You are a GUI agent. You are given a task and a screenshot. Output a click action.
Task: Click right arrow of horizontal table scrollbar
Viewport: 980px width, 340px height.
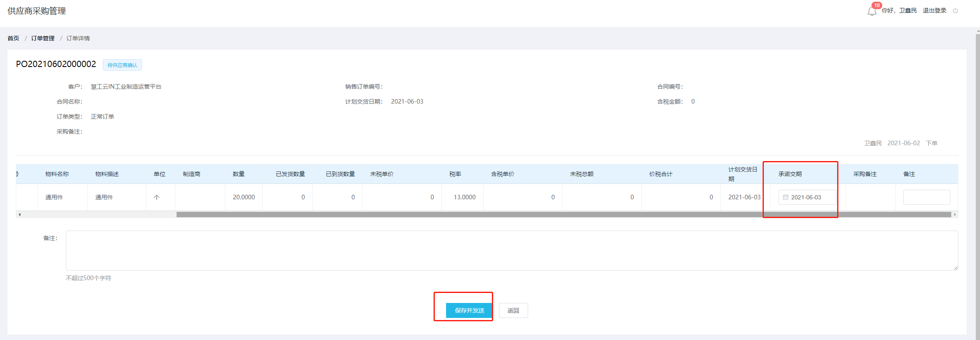[x=955, y=215]
